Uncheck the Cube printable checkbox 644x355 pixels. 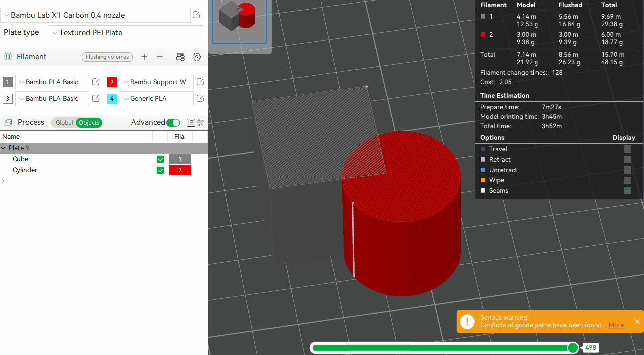160,159
